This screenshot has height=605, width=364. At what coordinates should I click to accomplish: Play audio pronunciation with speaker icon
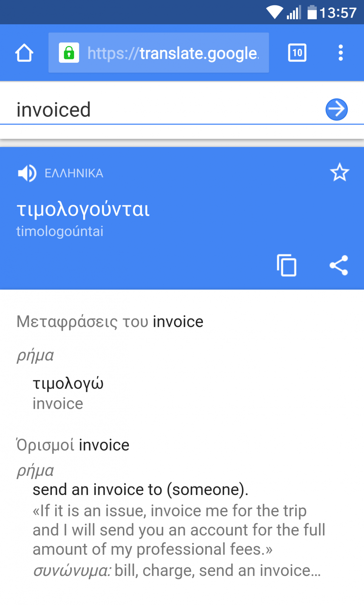click(x=27, y=173)
